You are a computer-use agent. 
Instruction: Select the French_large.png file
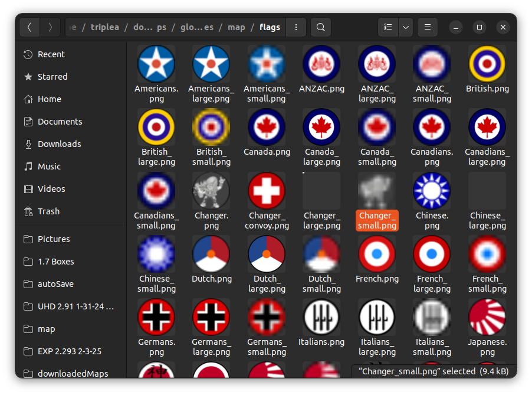[432, 254]
